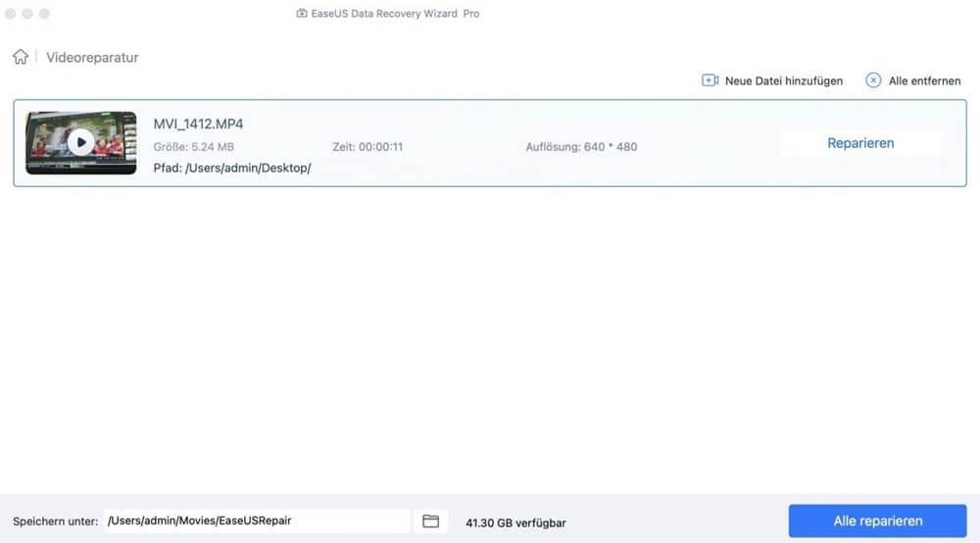Click the 41.30 GB verfügbar status

click(515, 523)
